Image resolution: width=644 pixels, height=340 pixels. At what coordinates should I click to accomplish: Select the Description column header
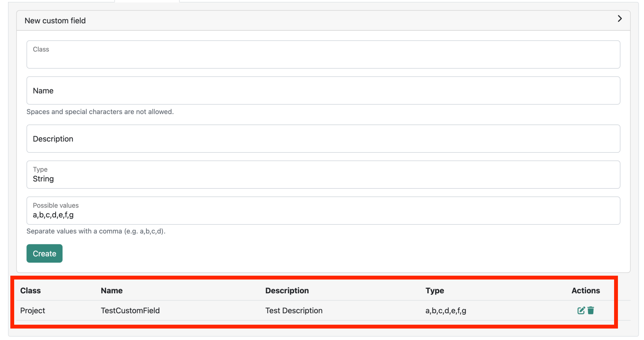pos(287,291)
